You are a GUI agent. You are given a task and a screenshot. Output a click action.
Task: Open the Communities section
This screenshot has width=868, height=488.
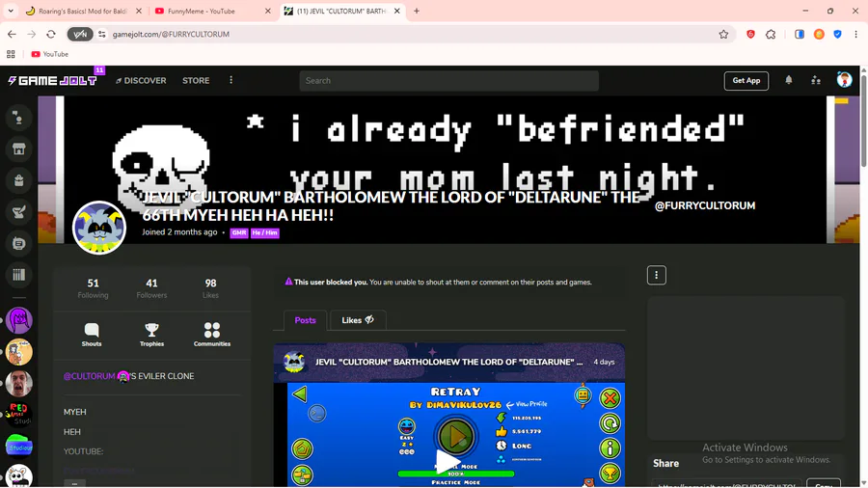[x=212, y=335]
